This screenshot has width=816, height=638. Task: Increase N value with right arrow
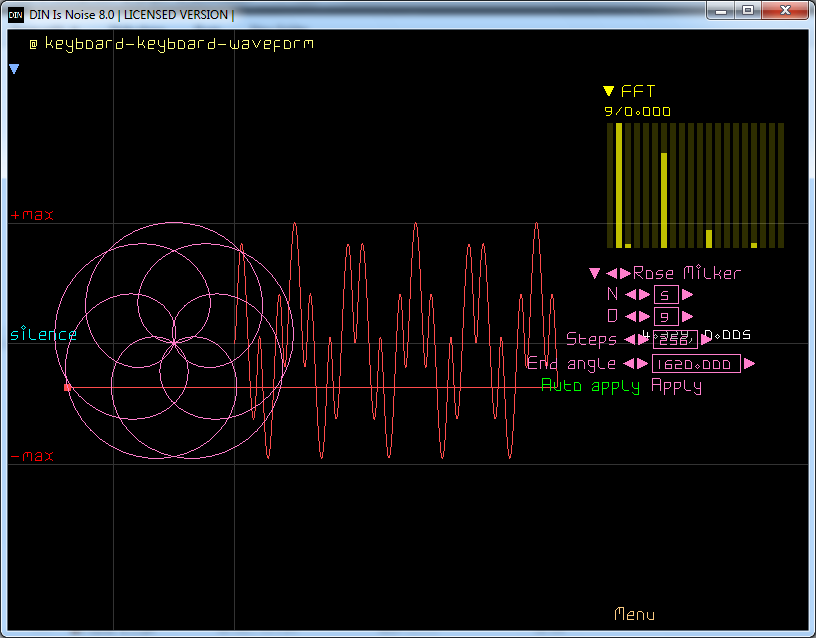tap(643, 294)
